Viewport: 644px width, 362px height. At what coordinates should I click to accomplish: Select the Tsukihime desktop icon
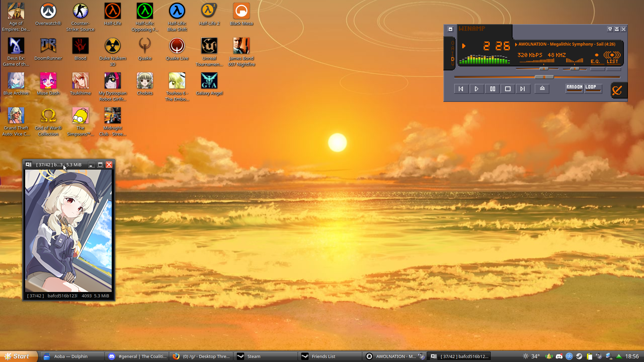[x=80, y=84]
